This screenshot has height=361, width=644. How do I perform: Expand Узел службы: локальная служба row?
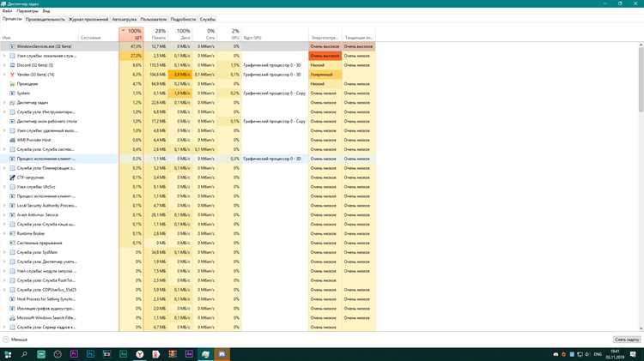4,56
